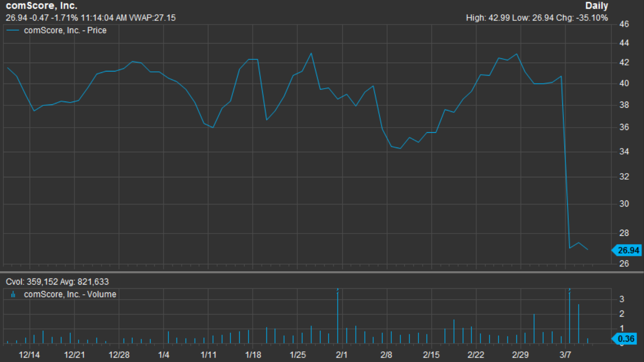
Task: Click the price line legend icon
Action: tap(13, 31)
